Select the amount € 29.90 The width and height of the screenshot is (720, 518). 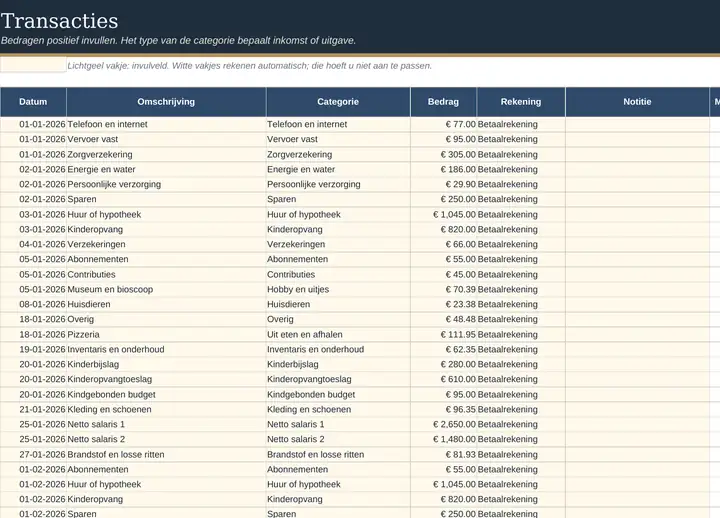[444, 184]
